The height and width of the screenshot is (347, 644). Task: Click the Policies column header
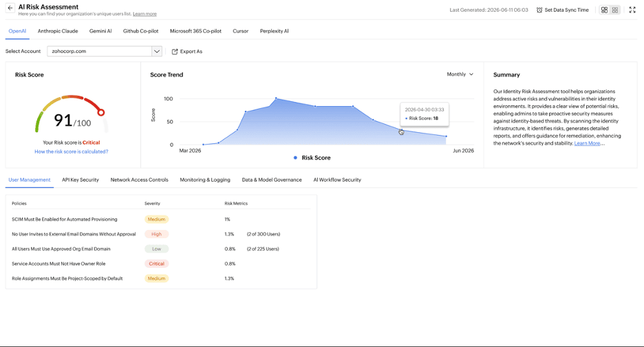(x=19, y=204)
